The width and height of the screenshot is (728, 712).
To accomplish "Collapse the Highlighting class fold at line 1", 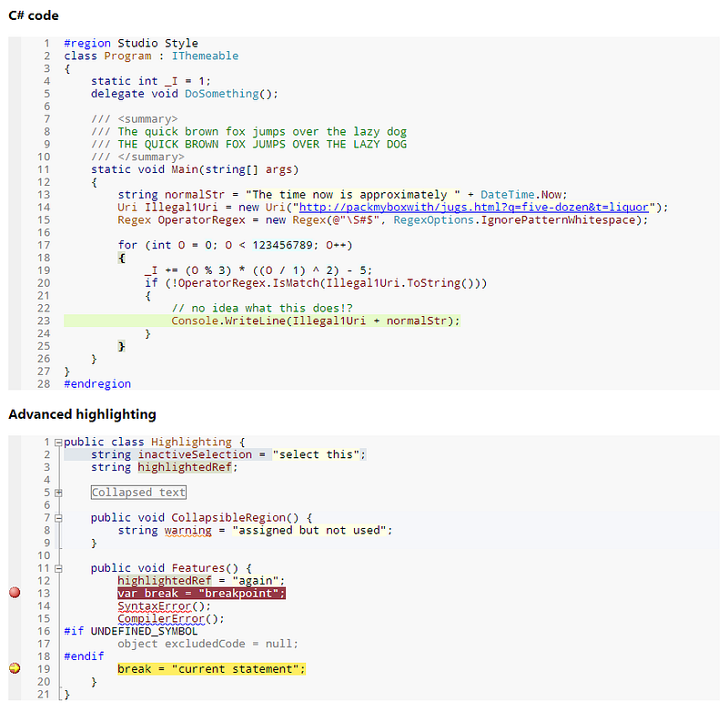I will tap(58, 442).
